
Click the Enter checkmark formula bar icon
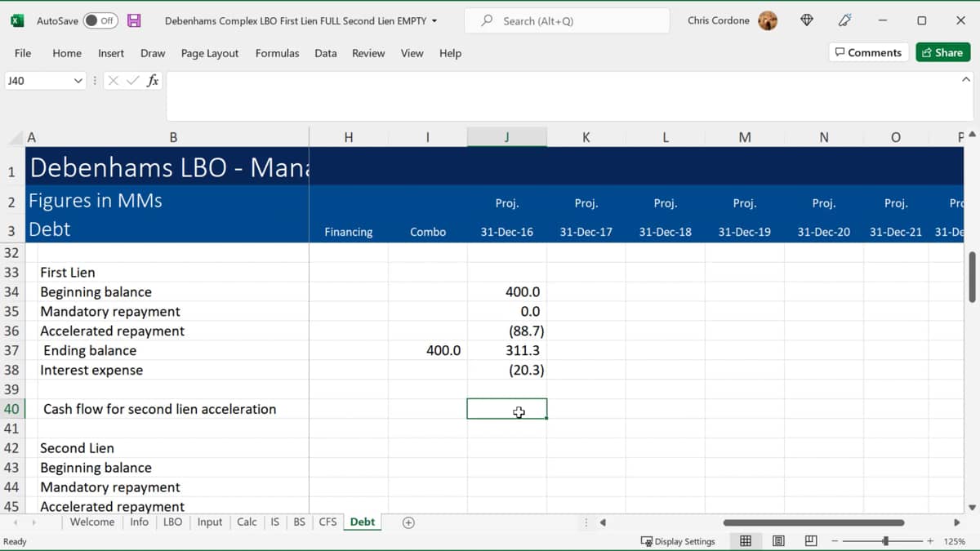132,81
